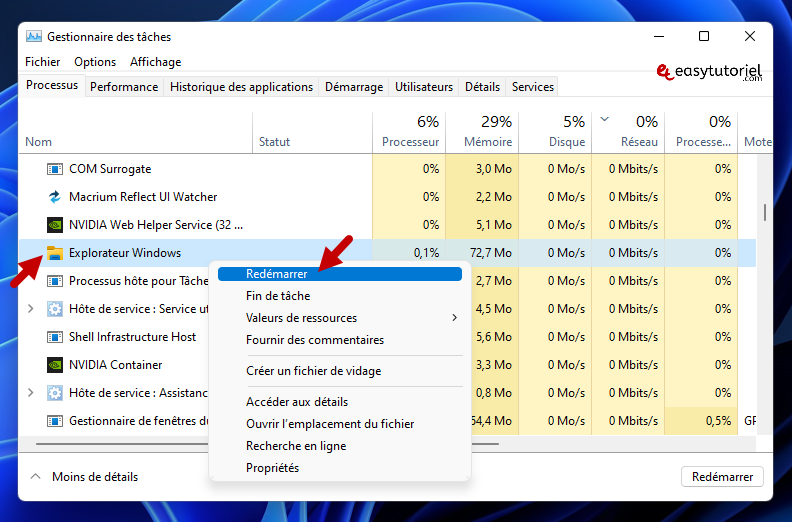
Task: Collapse view with Moins de détails
Action: tap(84, 477)
